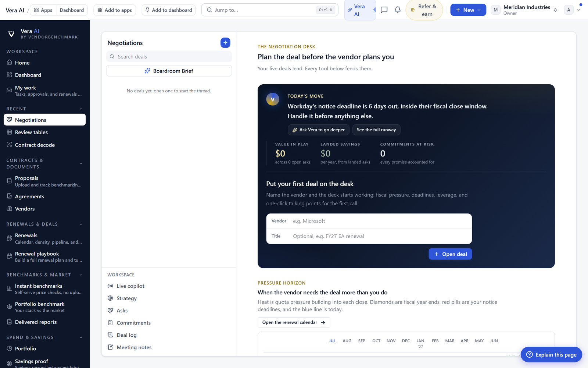Screen dimensions: 588x368
Task: Click the Portfolio benchmark scale icon
Action: pyautogui.click(x=10, y=307)
